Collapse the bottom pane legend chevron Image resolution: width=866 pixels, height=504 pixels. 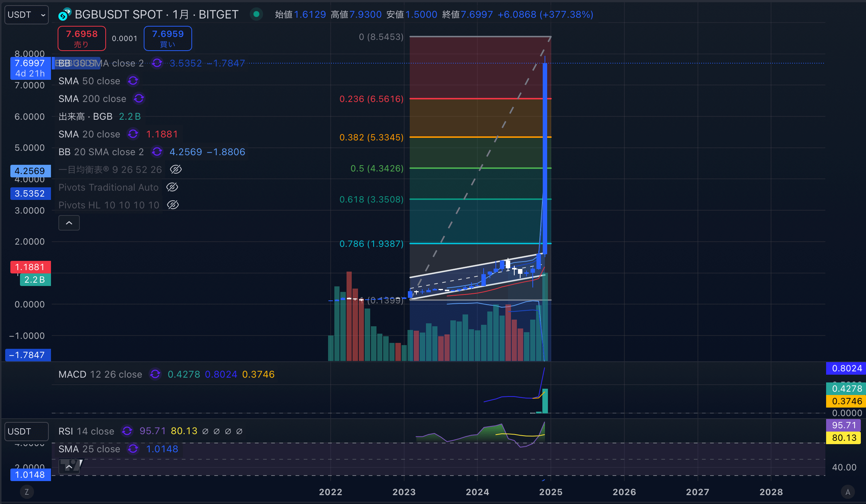(69, 467)
